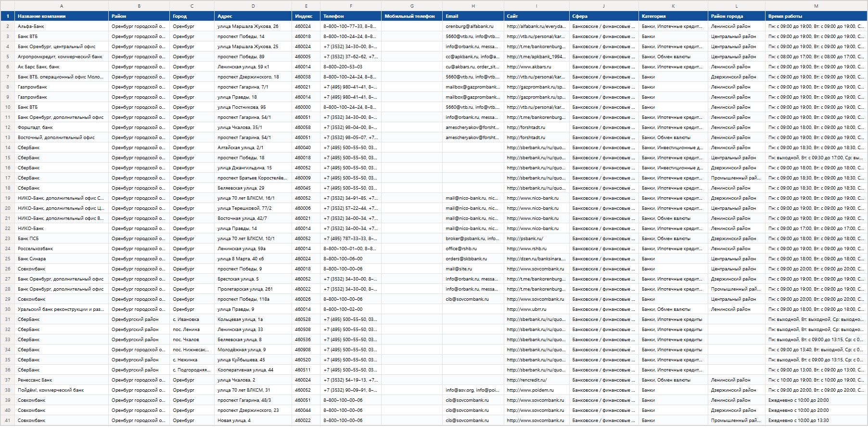Click the postal index cell "460908"
Screen dimensions: 868x434
(306, 350)
